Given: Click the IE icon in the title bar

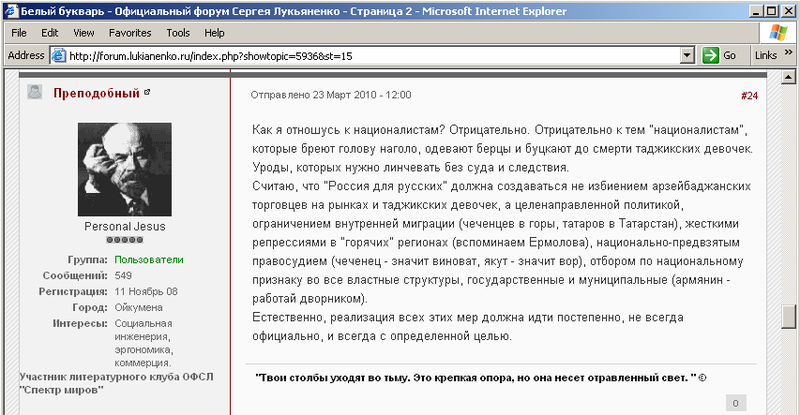Looking at the screenshot, I should (11, 11).
